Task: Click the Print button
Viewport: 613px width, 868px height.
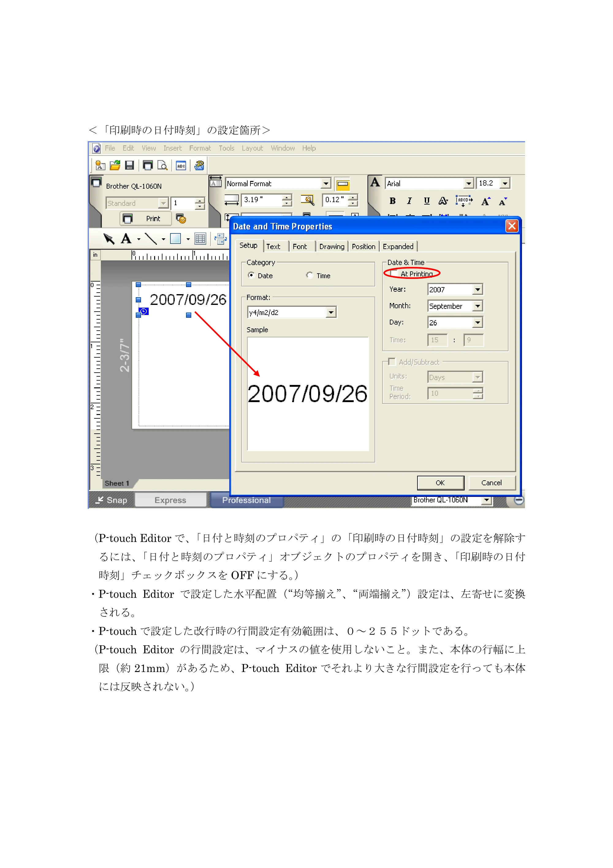Action: tap(146, 218)
